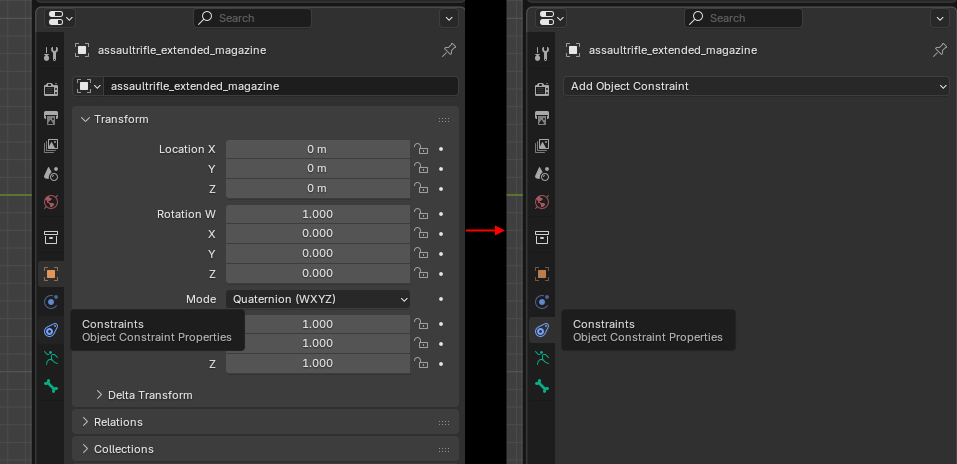Open World properties tab in right panel
This screenshot has height=464, width=957.
tap(542, 201)
